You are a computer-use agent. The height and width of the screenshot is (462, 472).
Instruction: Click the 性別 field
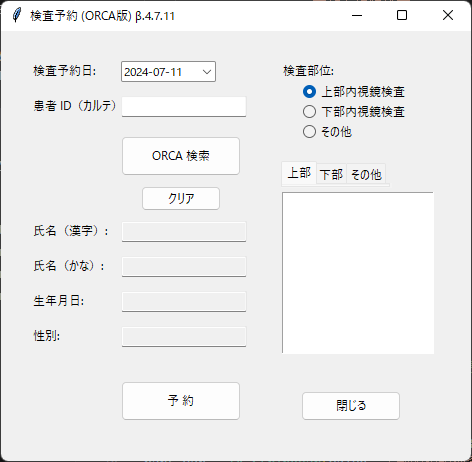(x=184, y=336)
